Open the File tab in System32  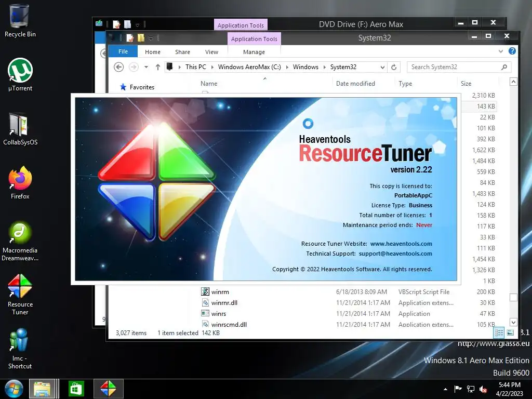tap(123, 51)
